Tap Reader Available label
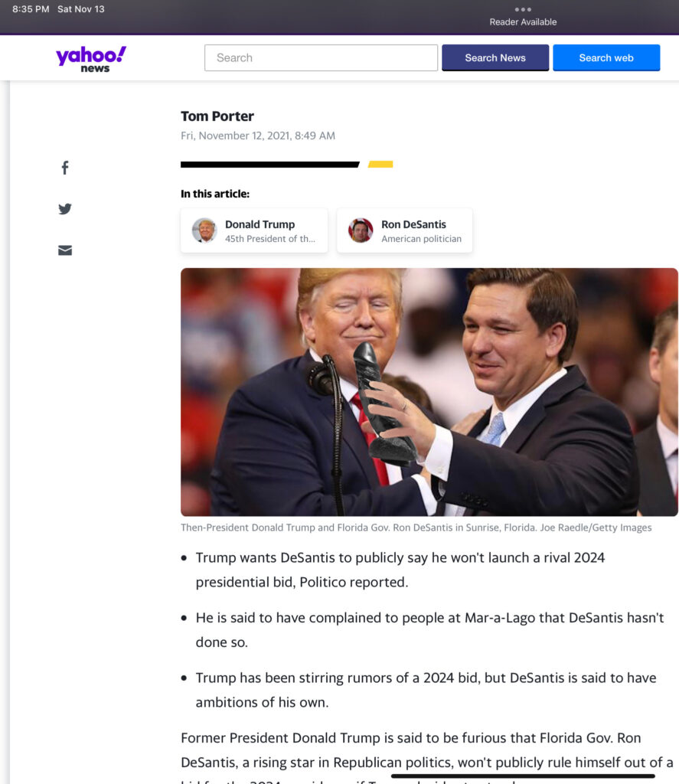The height and width of the screenshot is (784, 679). pos(523,22)
